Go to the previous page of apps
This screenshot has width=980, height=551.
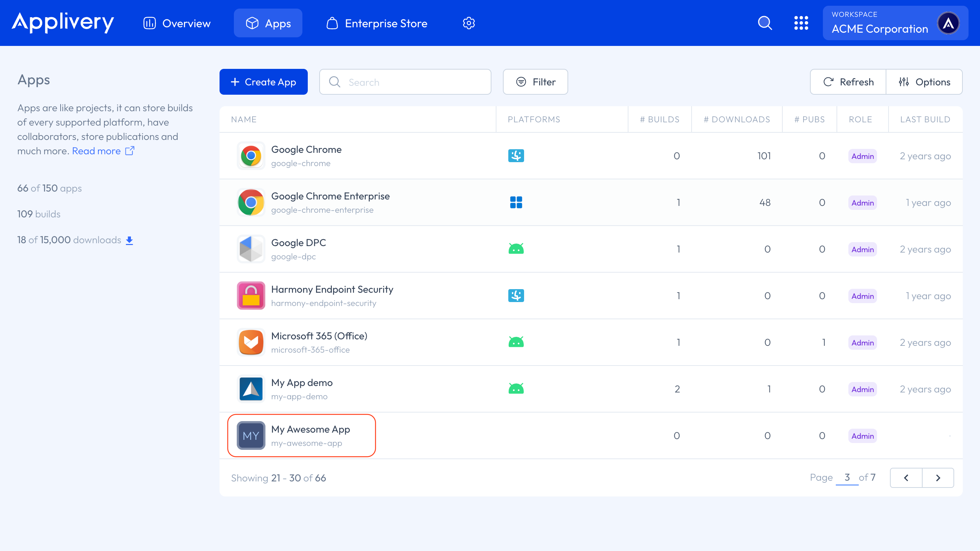(x=906, y=477)
